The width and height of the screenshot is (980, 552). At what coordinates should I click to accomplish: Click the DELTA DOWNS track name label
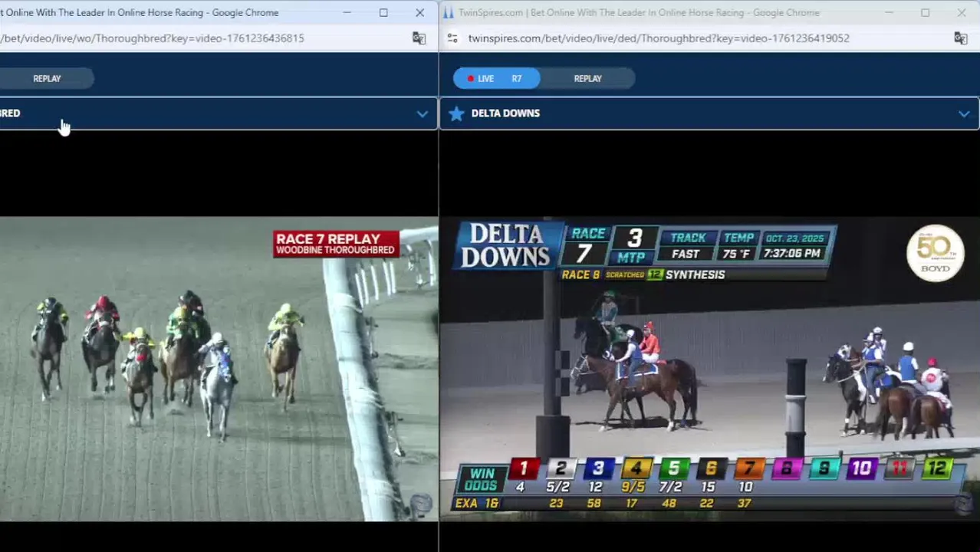(505, 113)
